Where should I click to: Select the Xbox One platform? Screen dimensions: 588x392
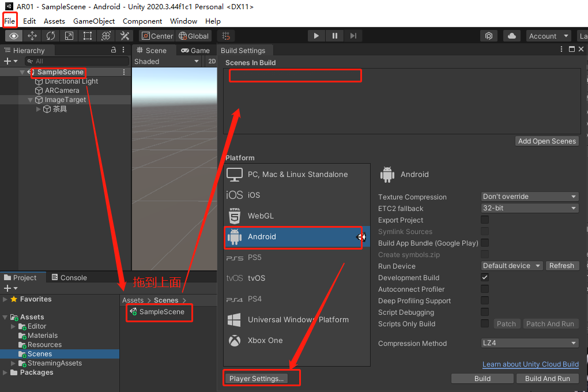point(297,341)
